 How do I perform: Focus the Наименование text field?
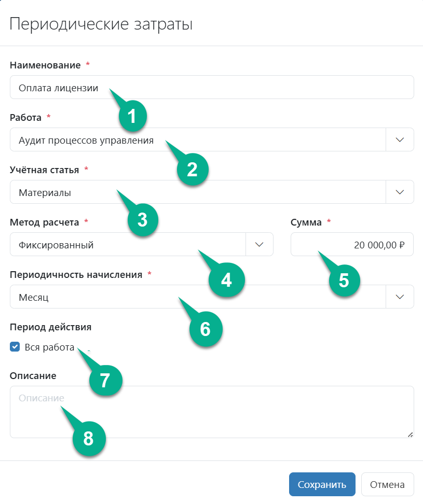pos(212,87)
